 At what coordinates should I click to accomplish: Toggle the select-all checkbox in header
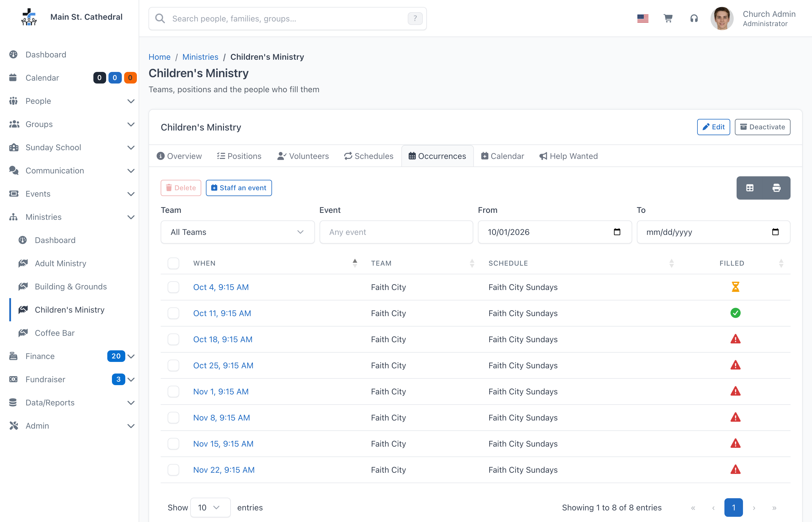(x=173, y=263)
